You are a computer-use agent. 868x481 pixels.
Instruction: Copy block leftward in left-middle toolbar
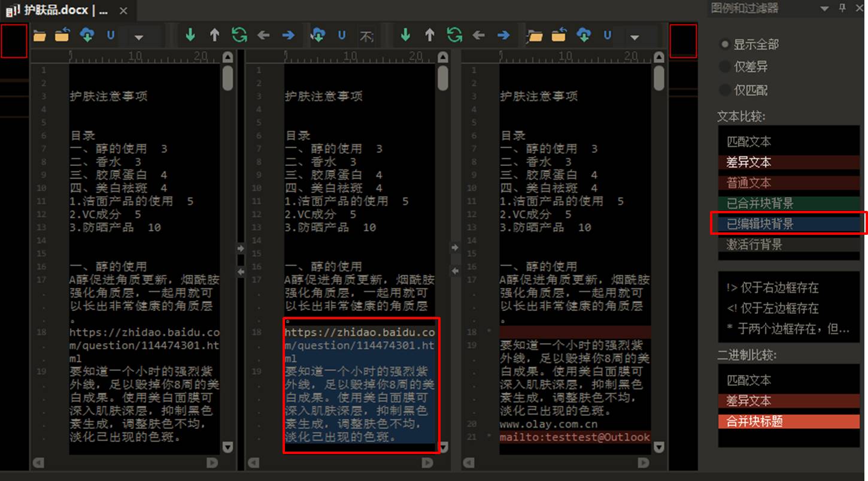pos(263,36)
